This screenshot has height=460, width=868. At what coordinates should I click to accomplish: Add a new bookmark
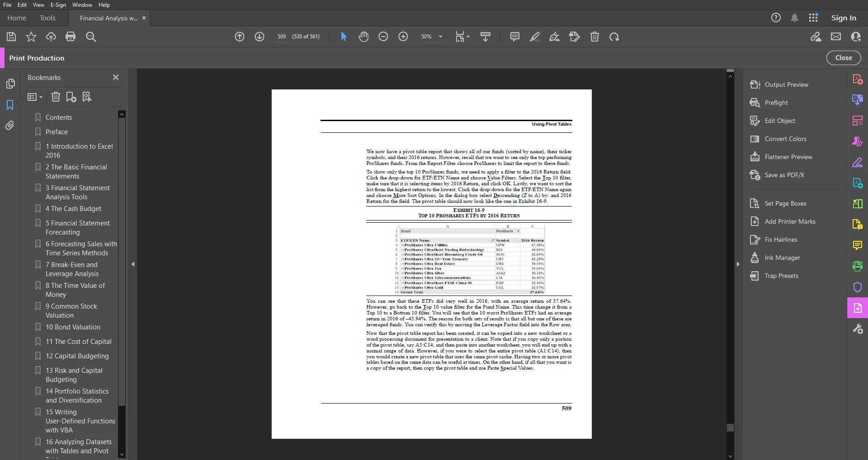pyautogui.click(x=71, y=97)
